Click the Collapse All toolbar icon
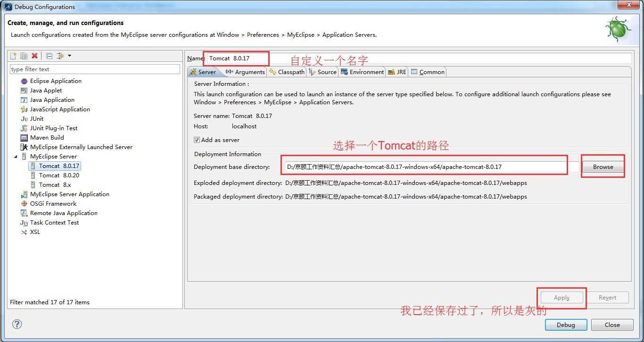Viewport: 644px width, 342px height. point(49,56)
